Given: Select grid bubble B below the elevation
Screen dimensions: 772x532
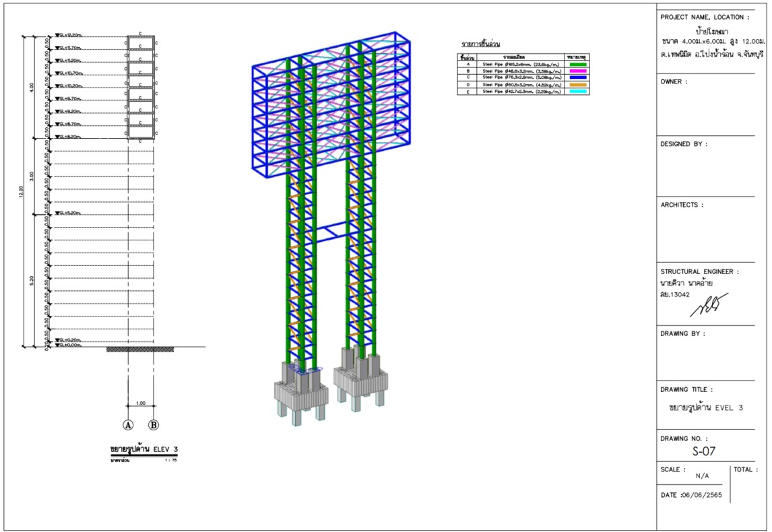Looking at the screenshot, I should coord(154,425).
